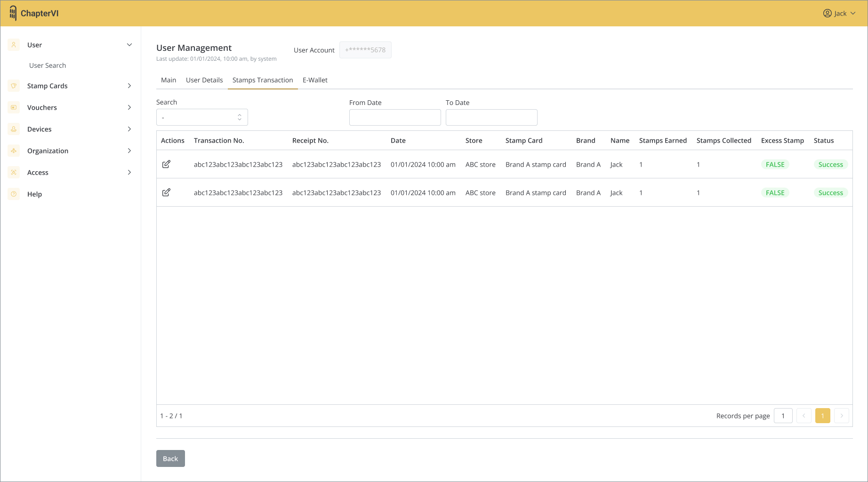
Task: Open the Main tab
Action: click(169, 80)
